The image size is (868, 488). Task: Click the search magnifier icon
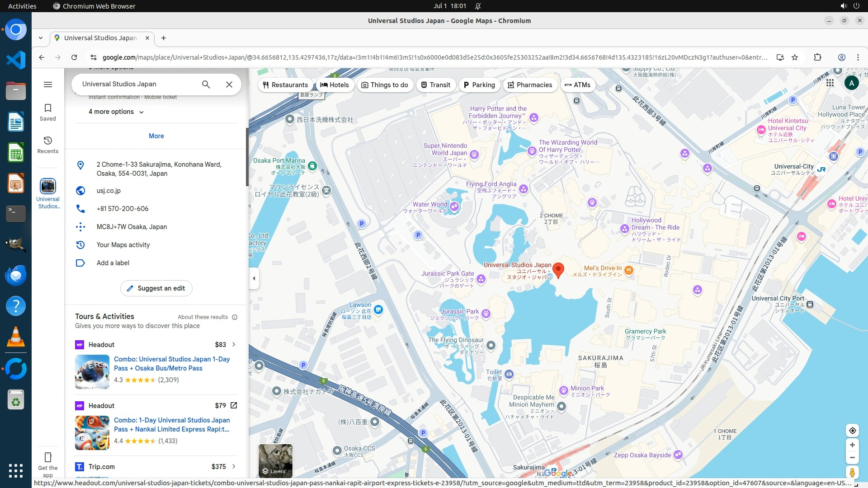point(206,84)
